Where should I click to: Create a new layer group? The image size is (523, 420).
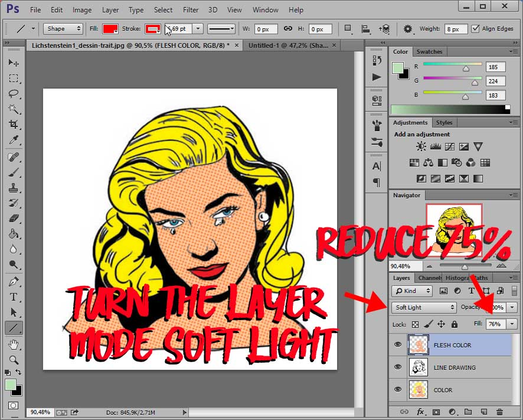(x=468, y=412)
